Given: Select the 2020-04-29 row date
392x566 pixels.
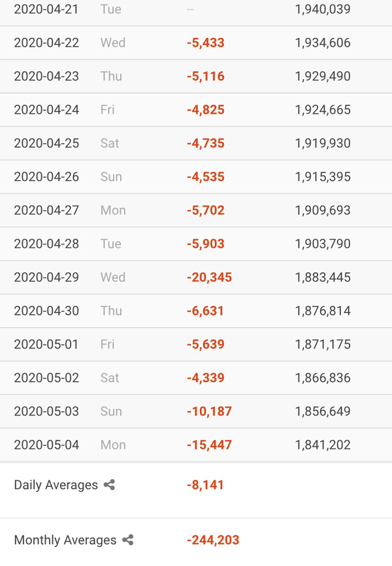Looking at the screenshot, I should point(46,277).
